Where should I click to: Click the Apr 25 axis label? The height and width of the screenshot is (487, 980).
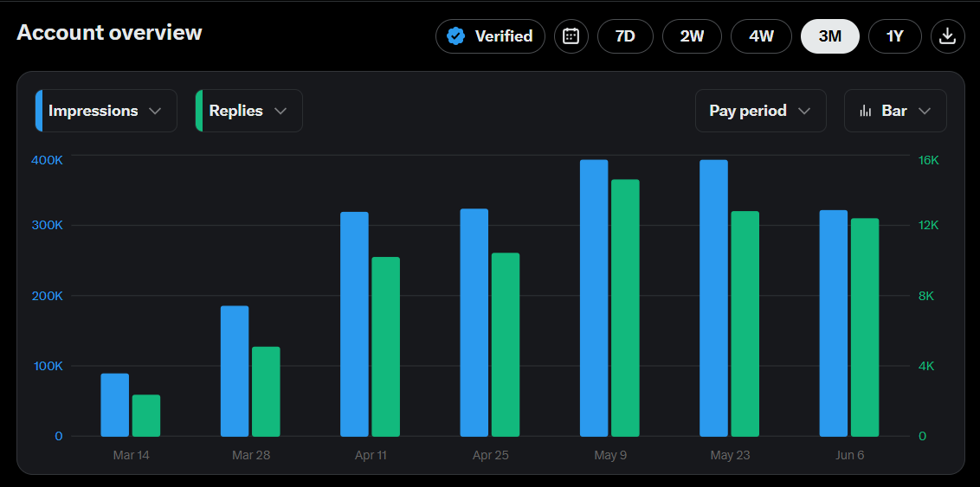click(x=491, y=455)
